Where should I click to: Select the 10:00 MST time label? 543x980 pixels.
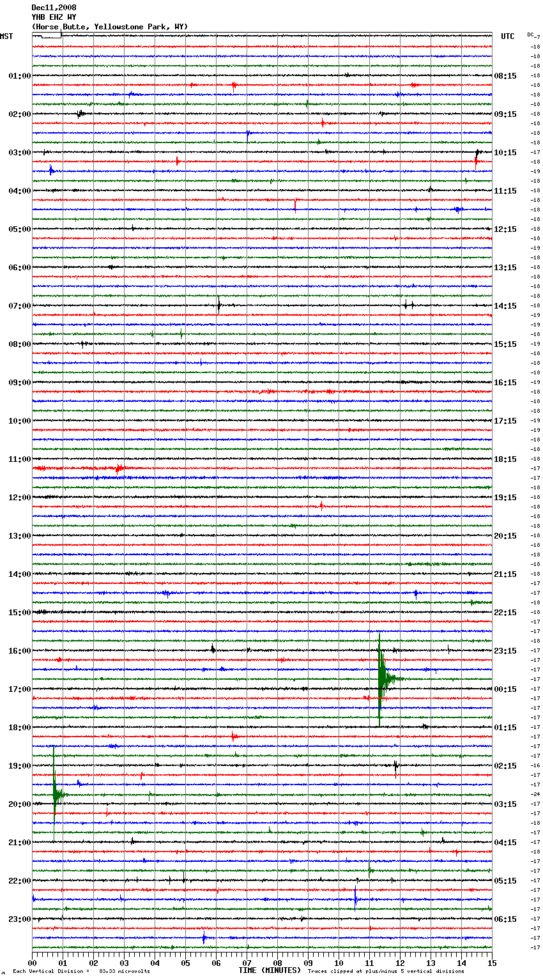(x=20, y=421)
